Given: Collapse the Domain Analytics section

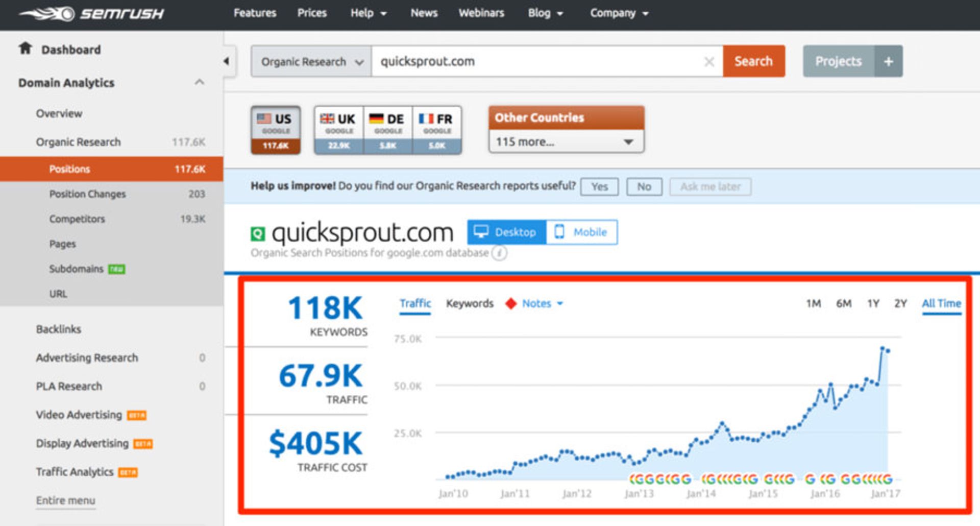Looking at the screenshot, I should point(200,82).
